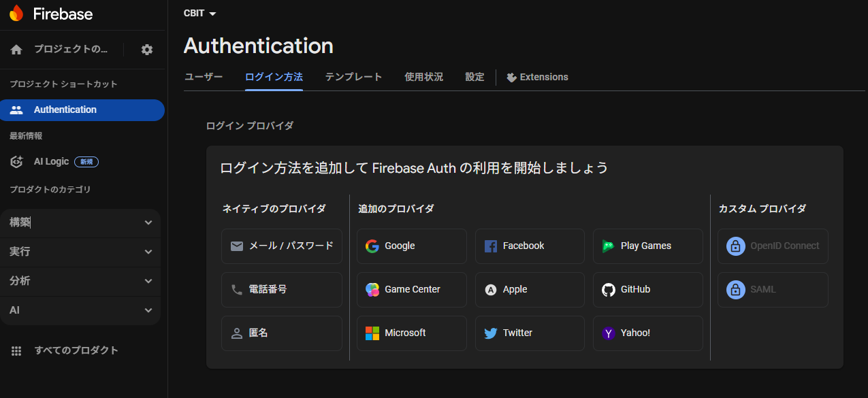This screenshot has height=398, width=868.
Task: Select OpenID Connect custom provider label
Action: tap(785, 246)
